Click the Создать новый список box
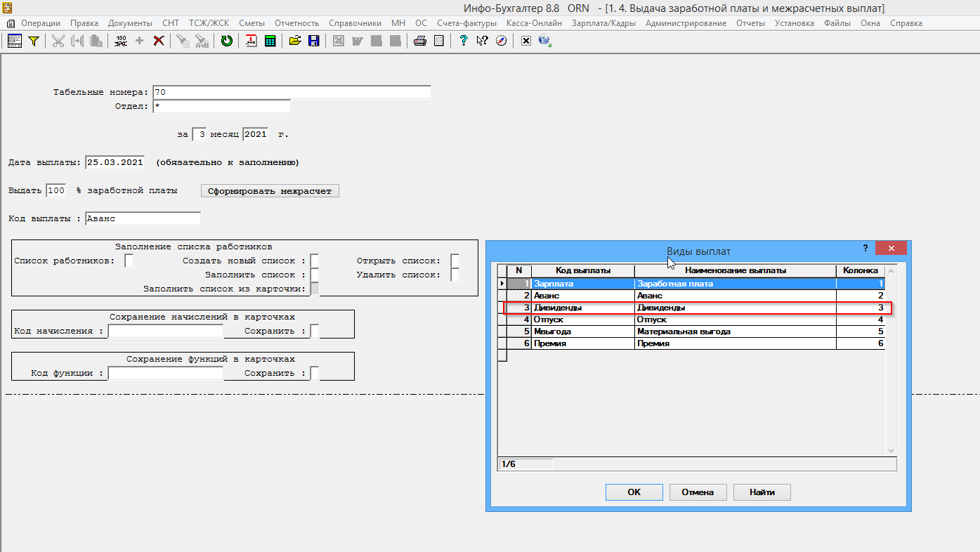The image size is (980, 552). click(x=315, y=261)
